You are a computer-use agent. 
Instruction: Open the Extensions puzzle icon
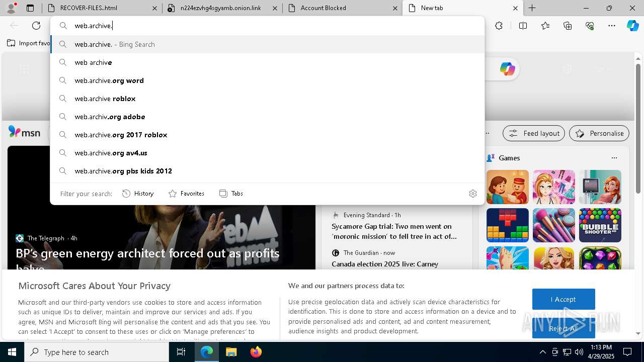click(x=499, y=26)
